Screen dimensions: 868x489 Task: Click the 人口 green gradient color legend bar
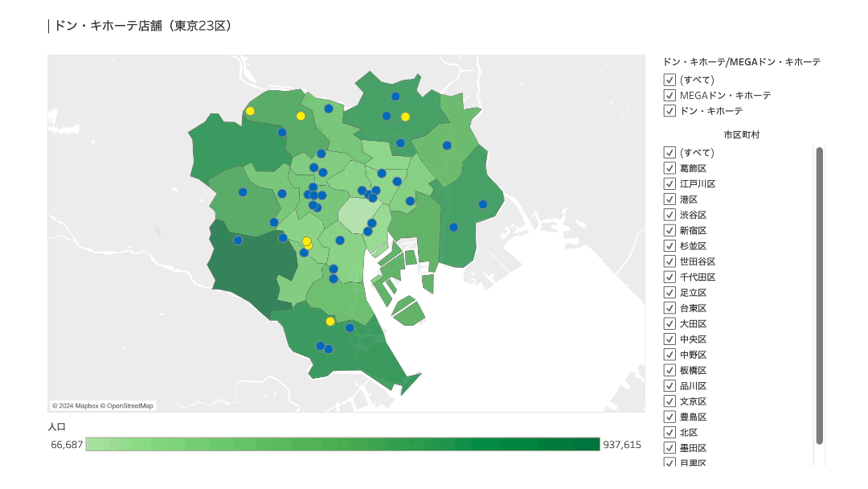pyautogui.click(x=342, y=444)
